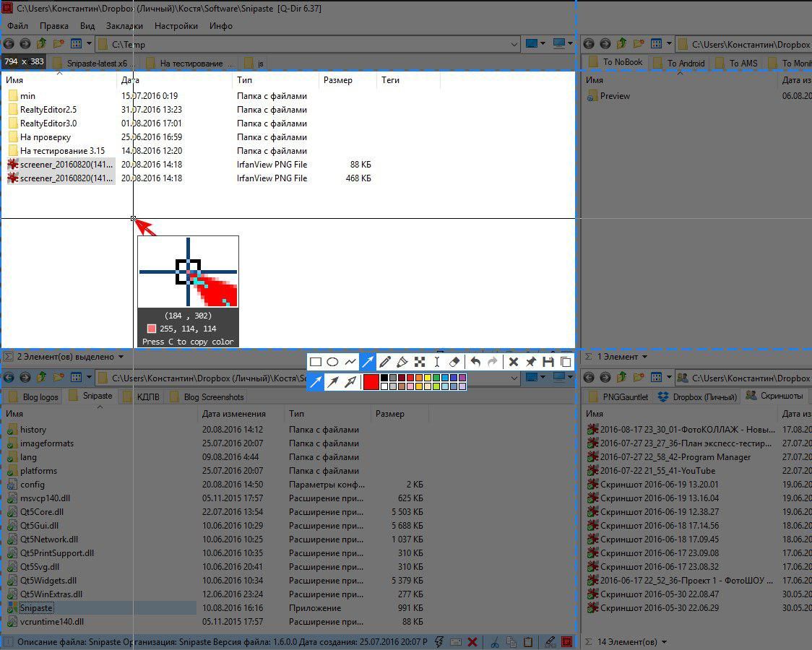Click the scissors cut icon in status bar
This screenshot has width=812, height=650.
click(495, 642)
